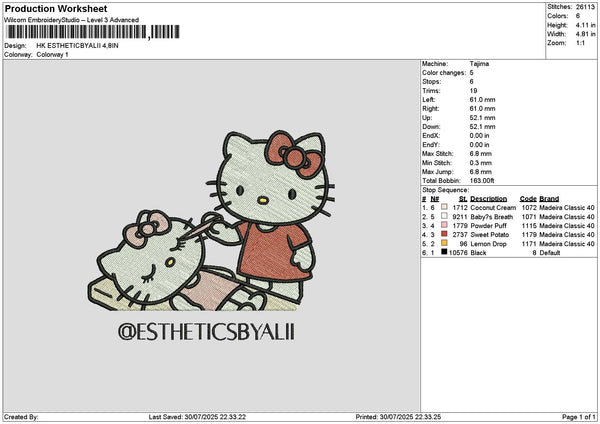Click the 'Page 1 of 1' footer text
The width and height of the screenshot is (600, 424).
tap(579, 417)
